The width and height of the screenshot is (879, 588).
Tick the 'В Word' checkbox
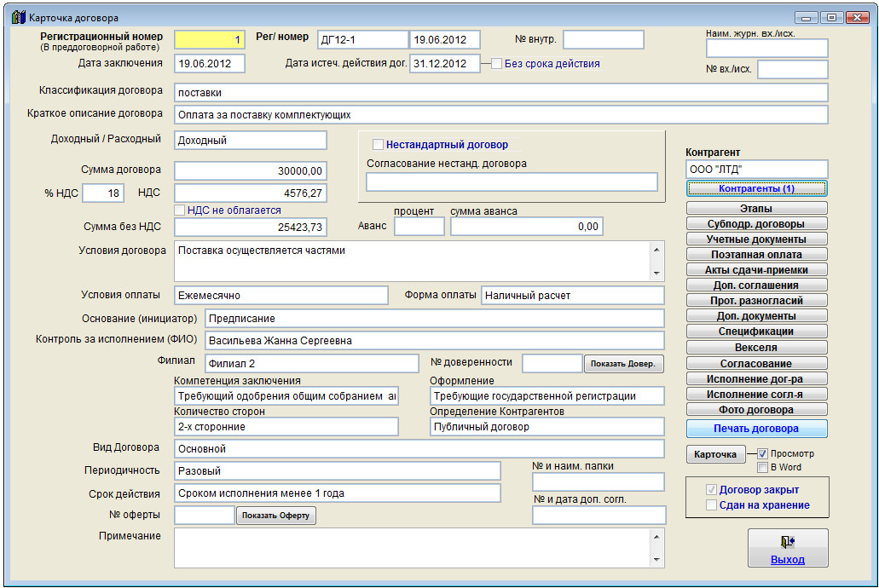point(763,467)
